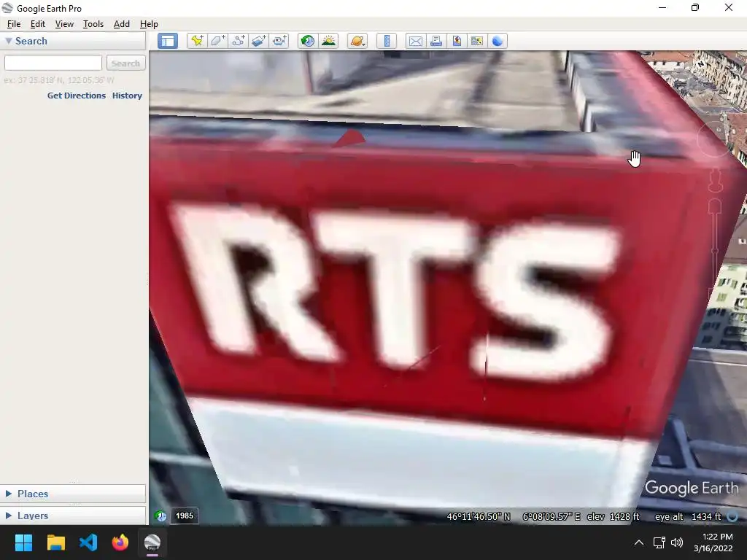Click the coordinates 46°11'46.50" N text
The height and width of the screenshot is (560, 747).
click(x=479, y=517)
